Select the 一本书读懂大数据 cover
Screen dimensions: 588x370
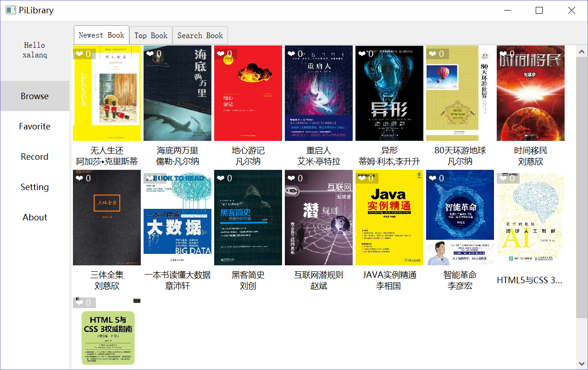click(178, 218)
